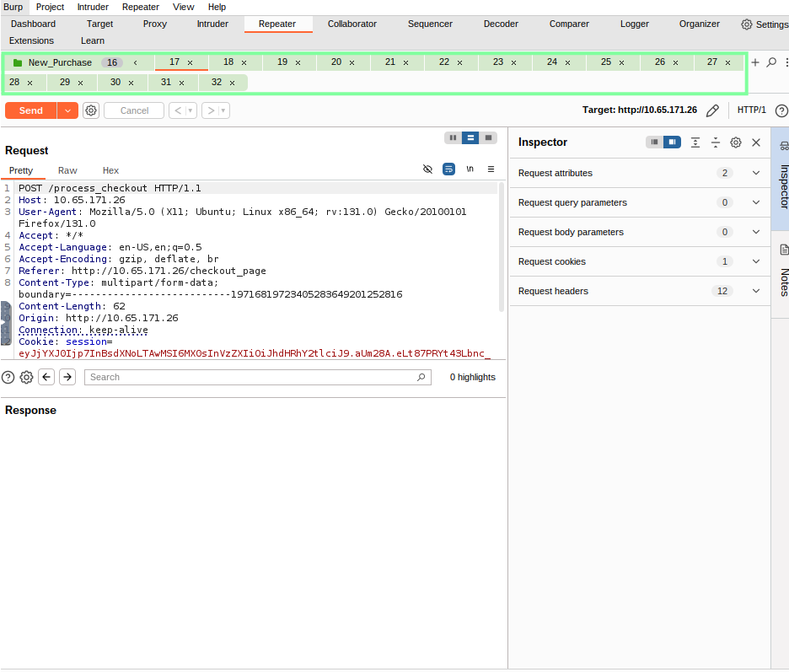Toggle hide non-printable characters eye icon
The width and height of the screenshot is (789, 672).
tap(427, 169)
